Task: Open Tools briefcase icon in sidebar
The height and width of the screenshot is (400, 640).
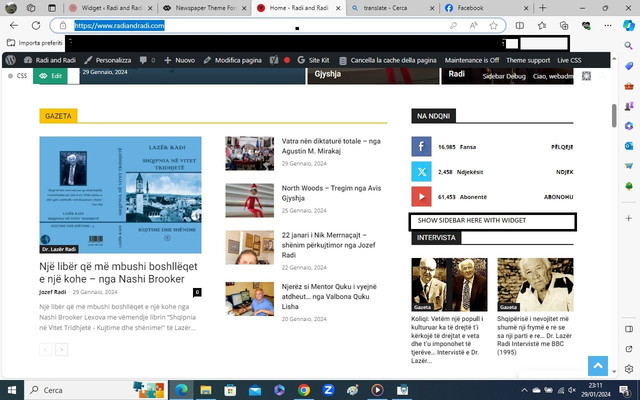Action: click(629, 86)
